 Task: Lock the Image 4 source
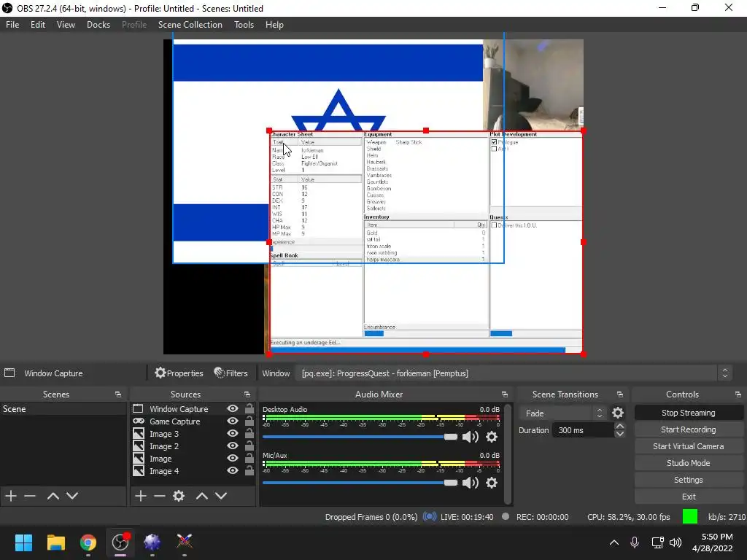pos(249,470)
